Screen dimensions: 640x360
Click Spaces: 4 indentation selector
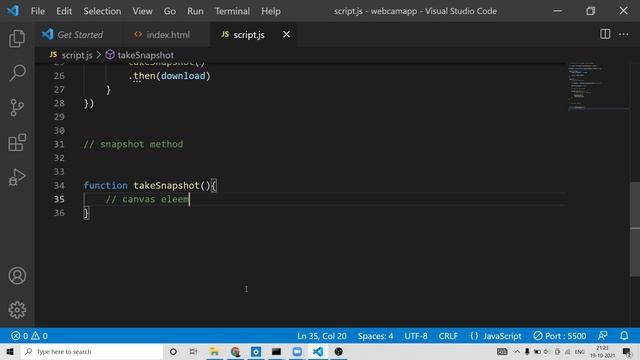(375, 336)
